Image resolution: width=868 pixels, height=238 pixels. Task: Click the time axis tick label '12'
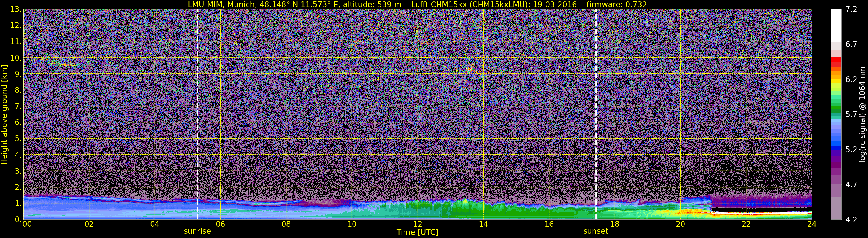pos(417,224)
